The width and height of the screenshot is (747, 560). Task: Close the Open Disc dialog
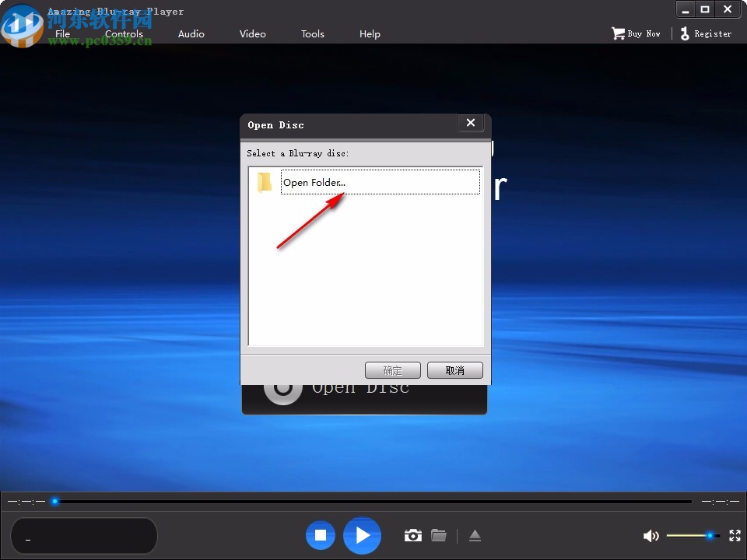(471, 123)
